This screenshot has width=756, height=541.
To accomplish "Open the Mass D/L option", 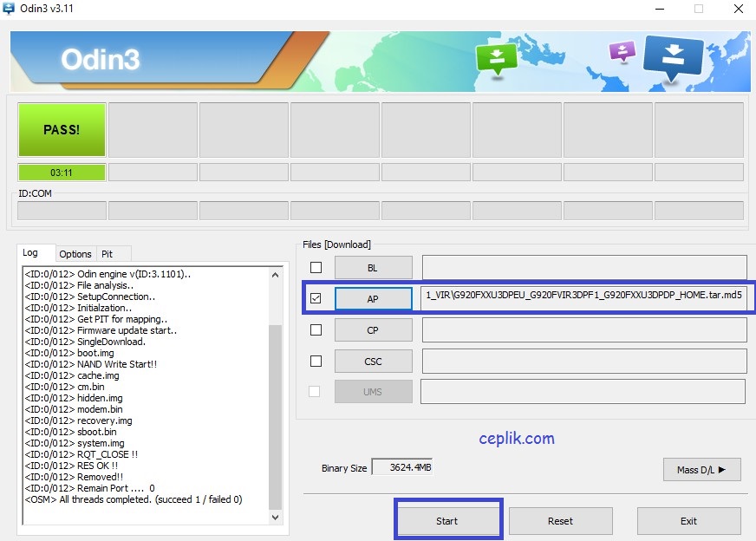I will tap(701, 470).
